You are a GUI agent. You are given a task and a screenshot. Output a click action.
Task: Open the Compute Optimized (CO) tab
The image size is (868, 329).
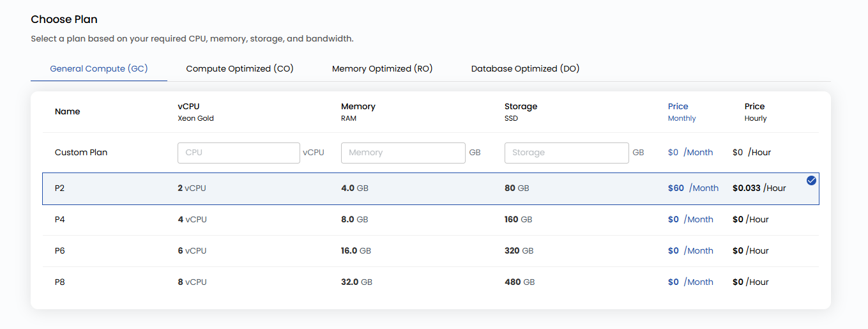[x=240, y=68]
